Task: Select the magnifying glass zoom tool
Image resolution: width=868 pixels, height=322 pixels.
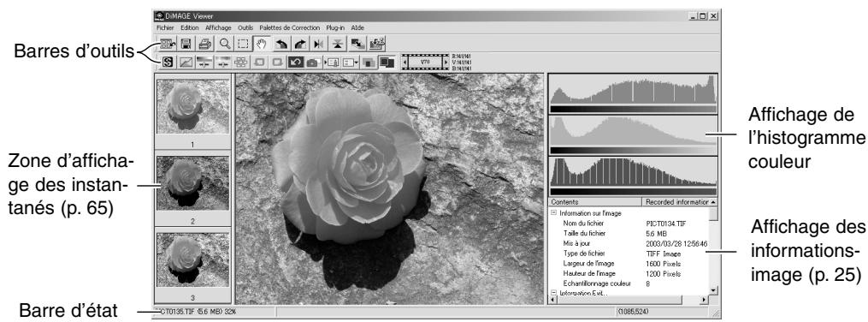Action: pyautogui.click(x=224, y=43)
